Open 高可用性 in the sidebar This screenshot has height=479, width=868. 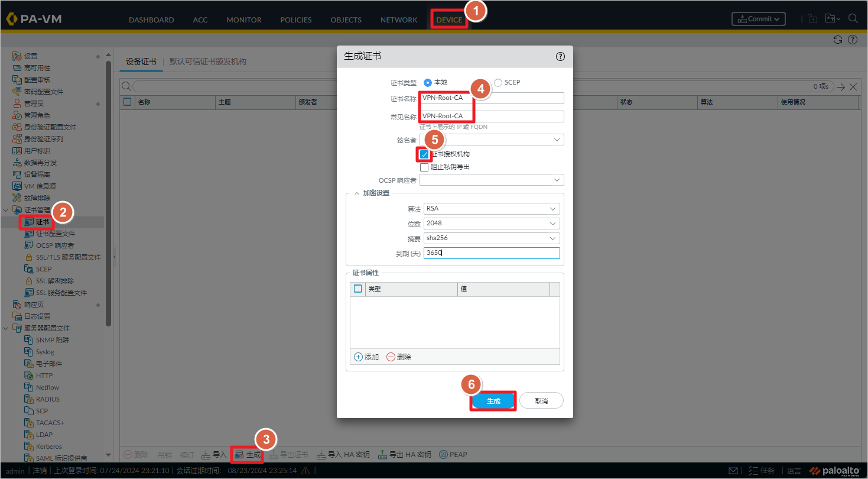[x=37, y=68]
